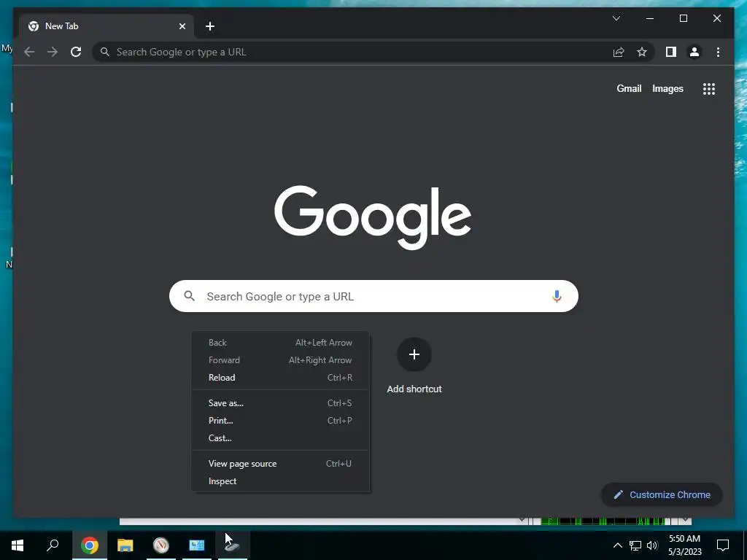Click the forward navigation arrow in toolbar
Viewport: 747px width, 560px height.
pos(53,52)
